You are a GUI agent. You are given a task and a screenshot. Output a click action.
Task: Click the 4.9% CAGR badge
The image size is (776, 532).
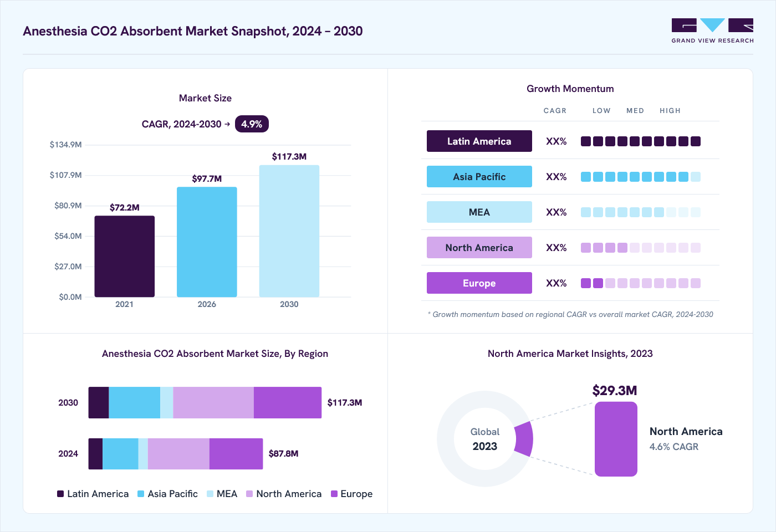[252, 124]
